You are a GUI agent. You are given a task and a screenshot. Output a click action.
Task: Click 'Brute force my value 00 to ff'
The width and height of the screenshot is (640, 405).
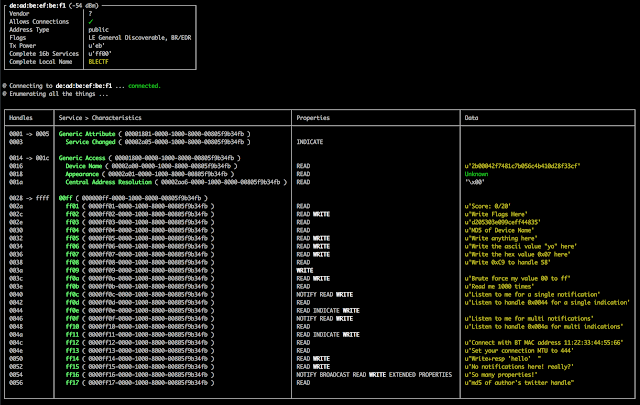(x=518, y=278)
